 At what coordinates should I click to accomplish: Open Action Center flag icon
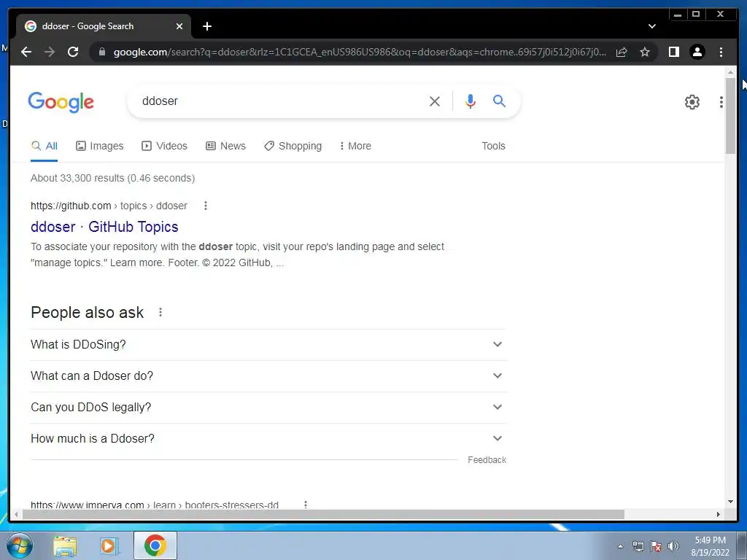click(656, 546)
